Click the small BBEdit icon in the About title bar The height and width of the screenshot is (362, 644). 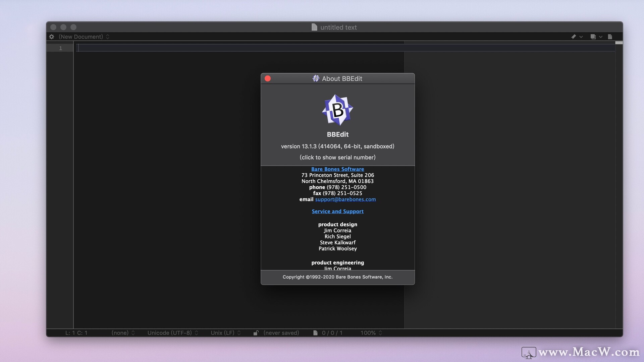[x=316, y=78]
